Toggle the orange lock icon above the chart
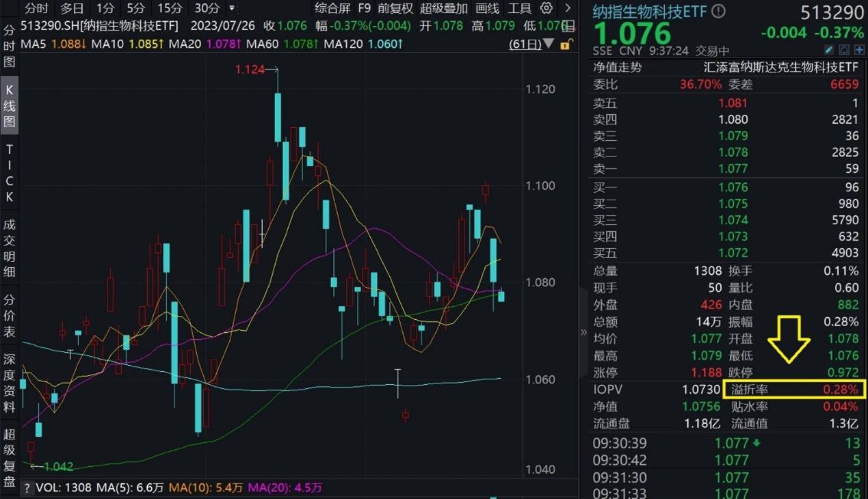The height and width of the screenshot is (499, 868). (x=564, y=44)
